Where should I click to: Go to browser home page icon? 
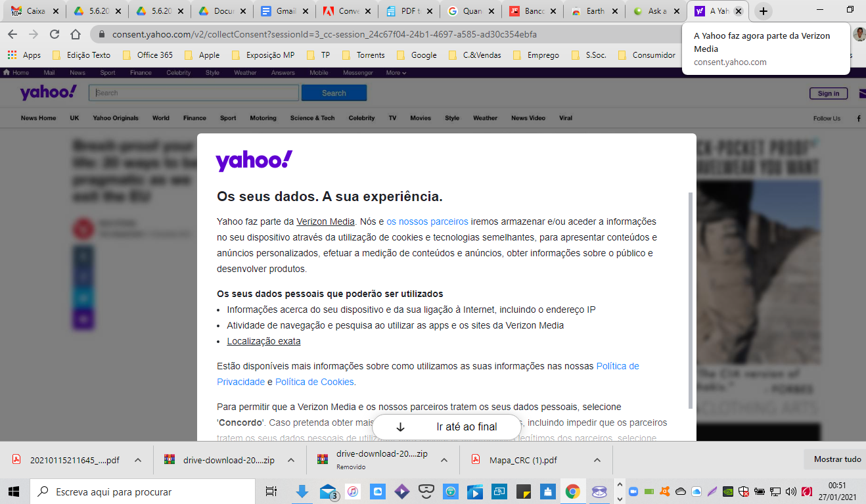click(76, 34)
